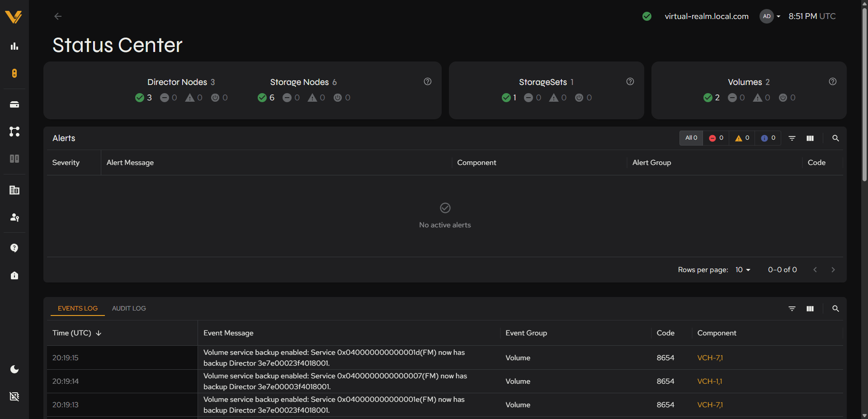The height and width of the screenshot is (419, 868).
Task: Click the green status check next to virtual-realm.local.com
Action: (647, 16)
